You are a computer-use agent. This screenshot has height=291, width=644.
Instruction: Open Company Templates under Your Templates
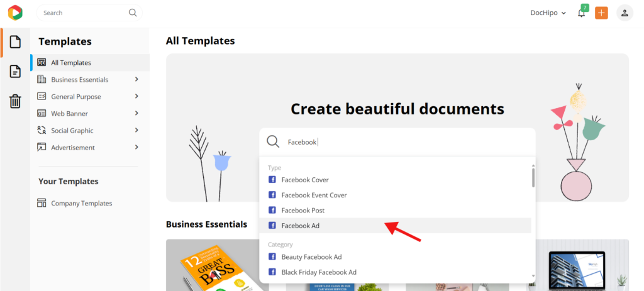pyautogui.click(x=81, y=203)
